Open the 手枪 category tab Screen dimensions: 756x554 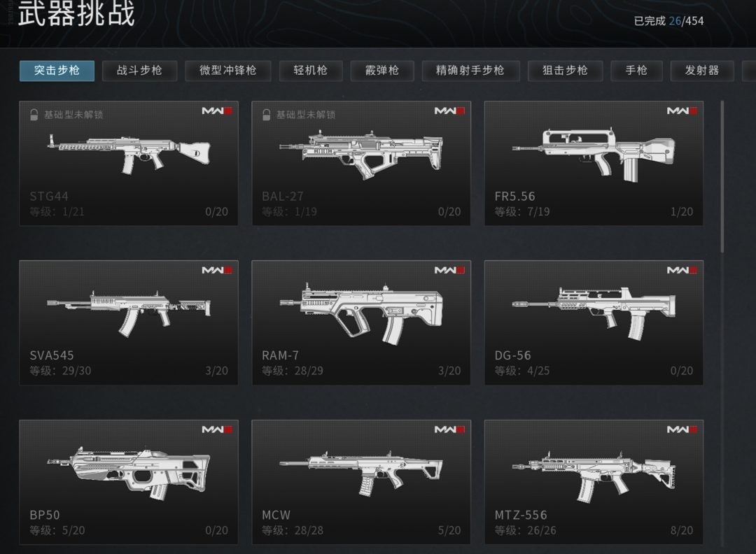[x=636, y=71]
